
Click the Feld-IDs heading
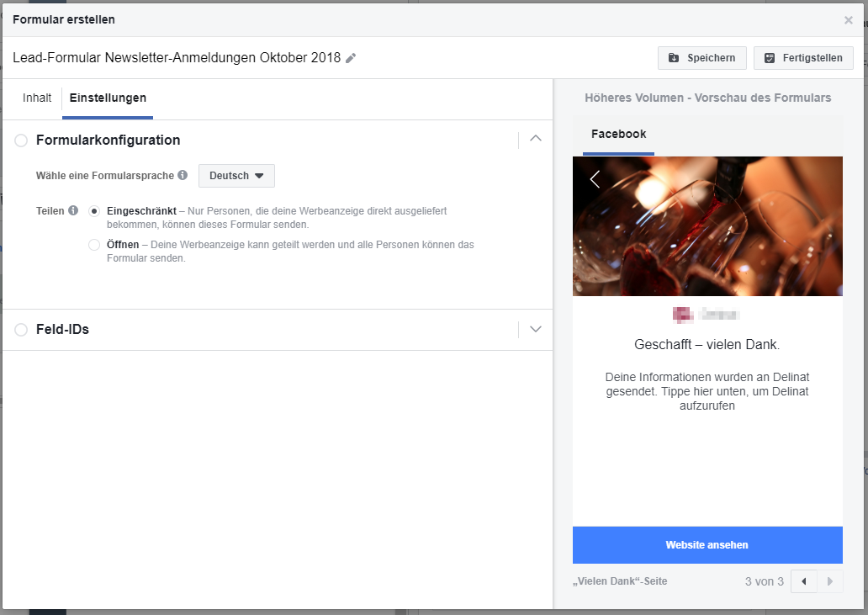pos(62,329)
